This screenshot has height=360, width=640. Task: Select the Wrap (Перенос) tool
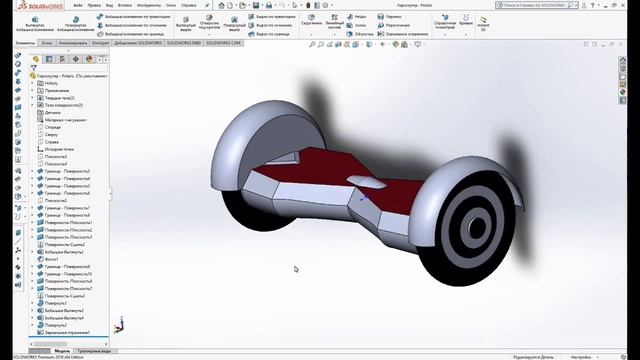click(x=389, y=17)
